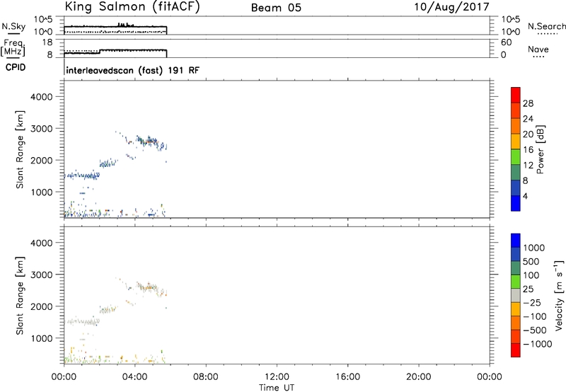This screenshot has width=566, height=392.
Task: Click the '20:00' time tick label
Action: [418, 377]
